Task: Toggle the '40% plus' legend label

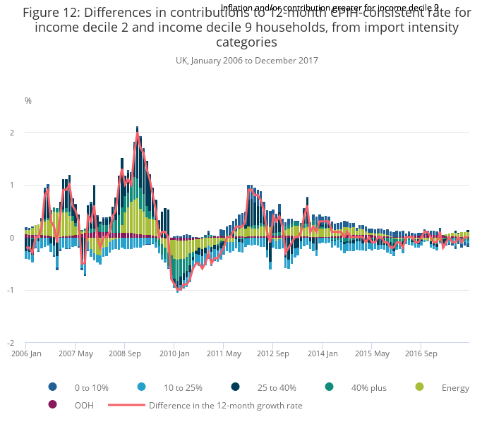Action: tap(367, 387)
